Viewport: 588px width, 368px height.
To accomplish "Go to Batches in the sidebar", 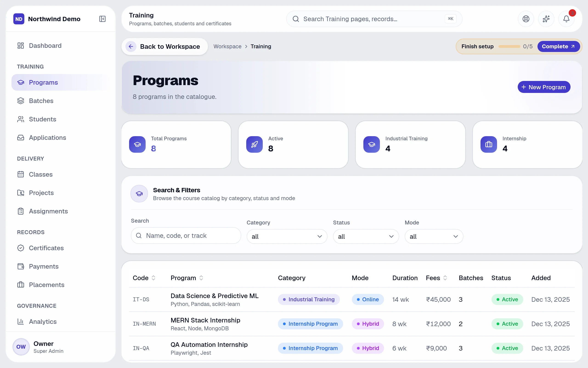I will [x=60, y=101].
